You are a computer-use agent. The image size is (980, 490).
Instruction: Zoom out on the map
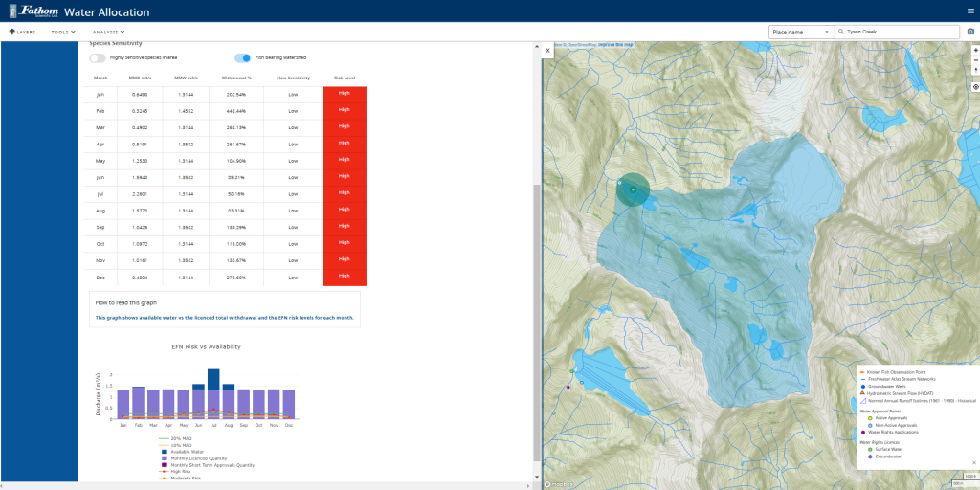coord(975,60)
